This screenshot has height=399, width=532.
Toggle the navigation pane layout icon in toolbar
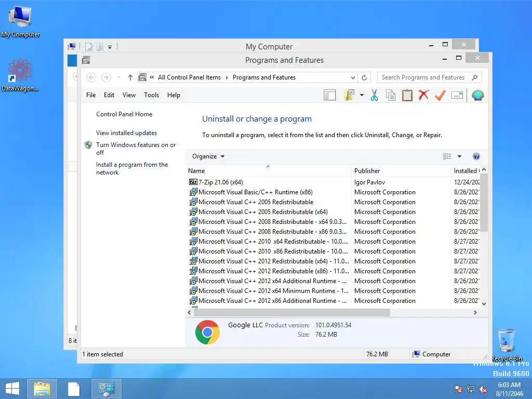(329, 96)
